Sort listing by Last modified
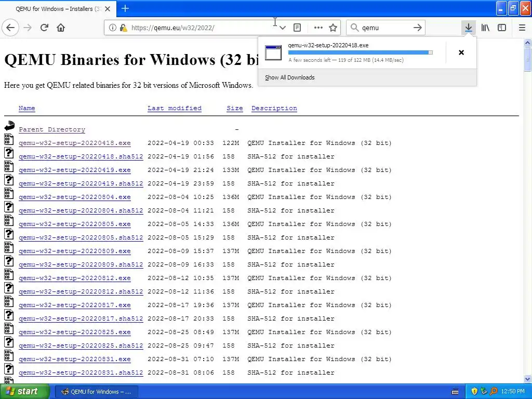 (175, 108)
